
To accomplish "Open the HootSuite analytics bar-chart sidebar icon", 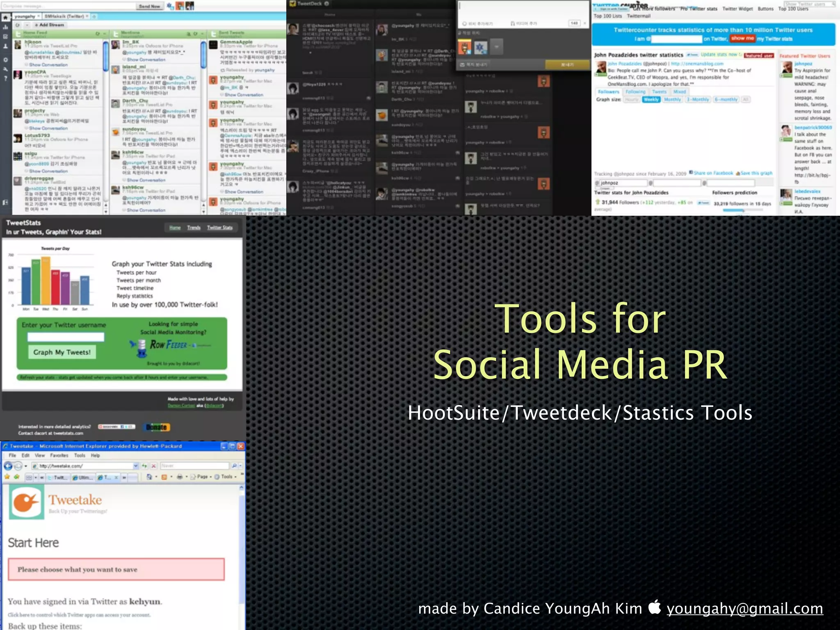I will [x=6, y=27].
